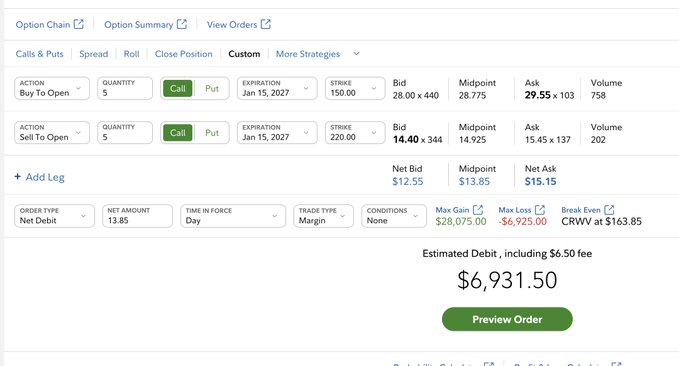
Task: Open expiration dropdown in Sell To Open leg
Action: [277, 133]
